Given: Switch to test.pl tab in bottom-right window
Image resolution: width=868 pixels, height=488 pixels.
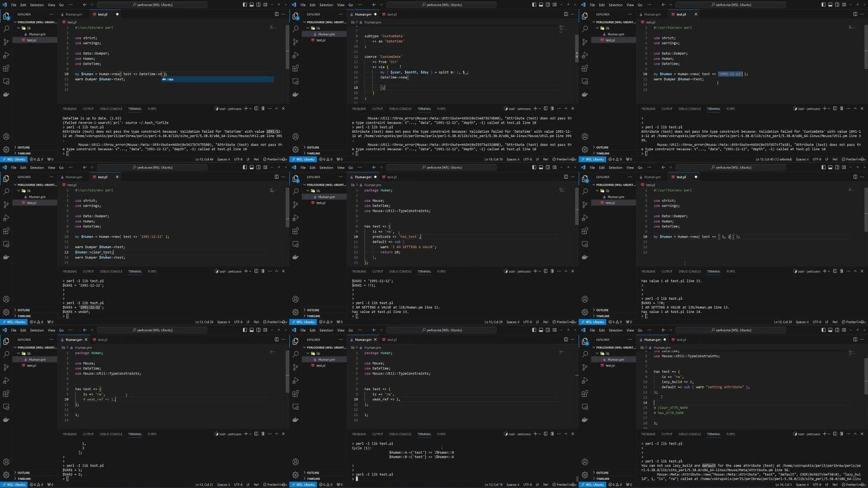Looking at the screenshot, I should [681, 340].
